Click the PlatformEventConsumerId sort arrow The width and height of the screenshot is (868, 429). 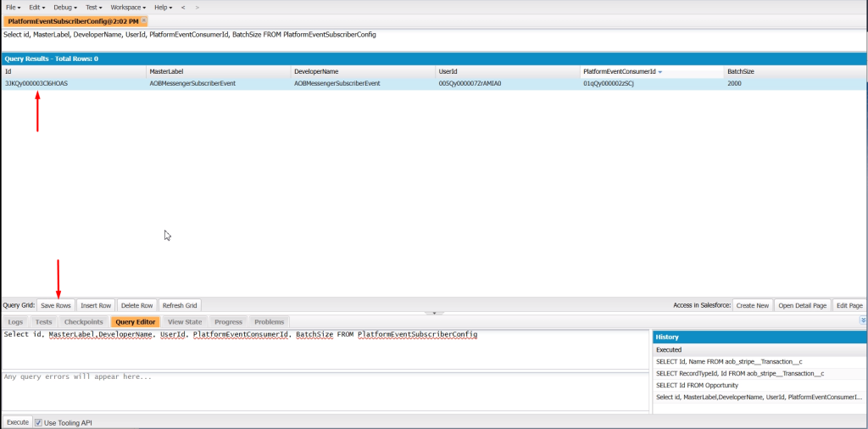point(659,73)
